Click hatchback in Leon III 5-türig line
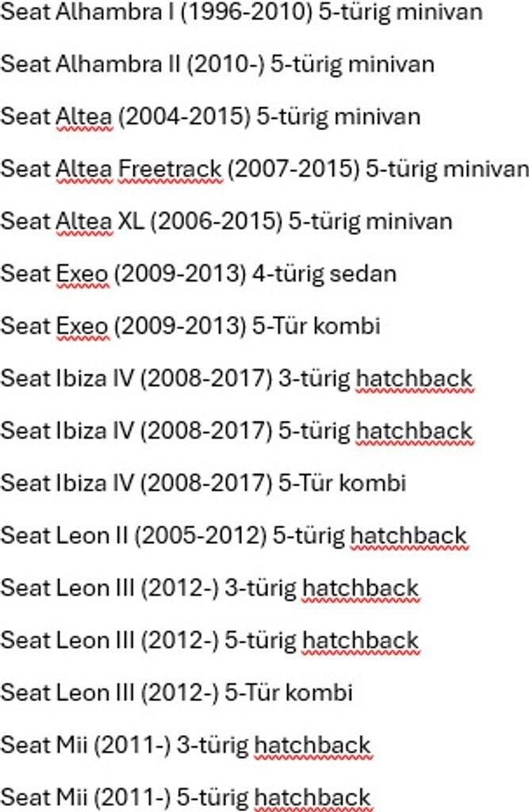The height and width of the screenshot is (812, 529). click(x=360, y=640)
